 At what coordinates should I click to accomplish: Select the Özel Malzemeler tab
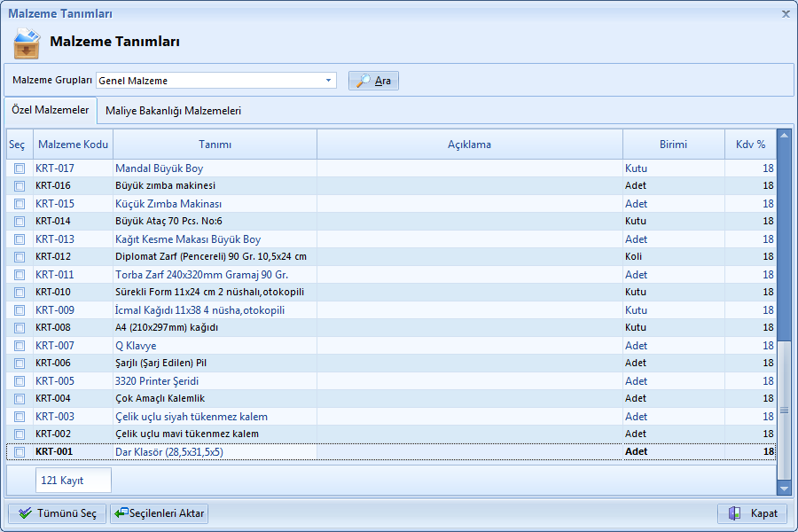tap(50, 111)
